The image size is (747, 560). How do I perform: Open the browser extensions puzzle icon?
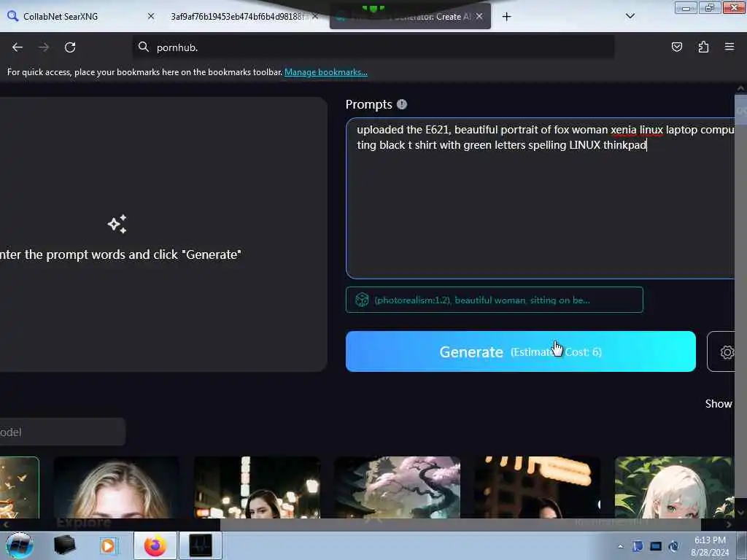[703, 47]
